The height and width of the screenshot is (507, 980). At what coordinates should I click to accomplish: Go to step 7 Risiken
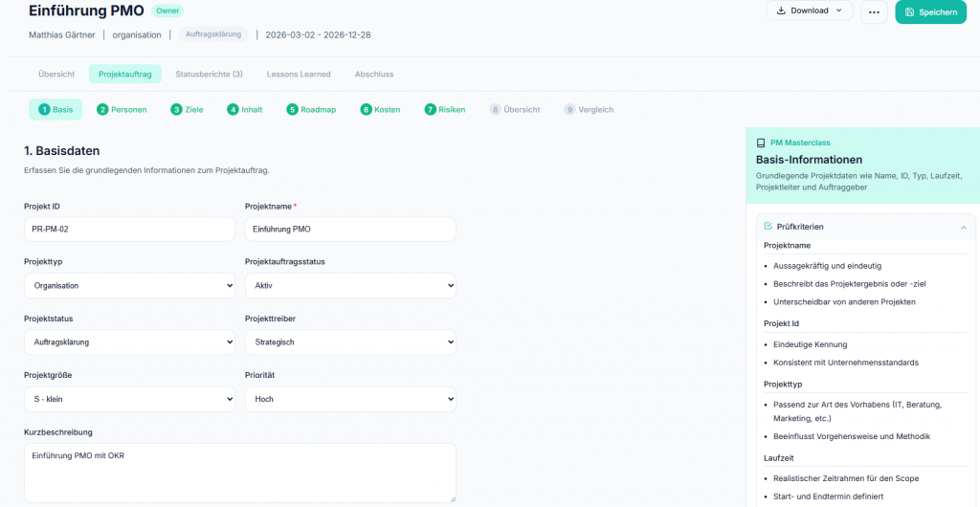[445, 109]
